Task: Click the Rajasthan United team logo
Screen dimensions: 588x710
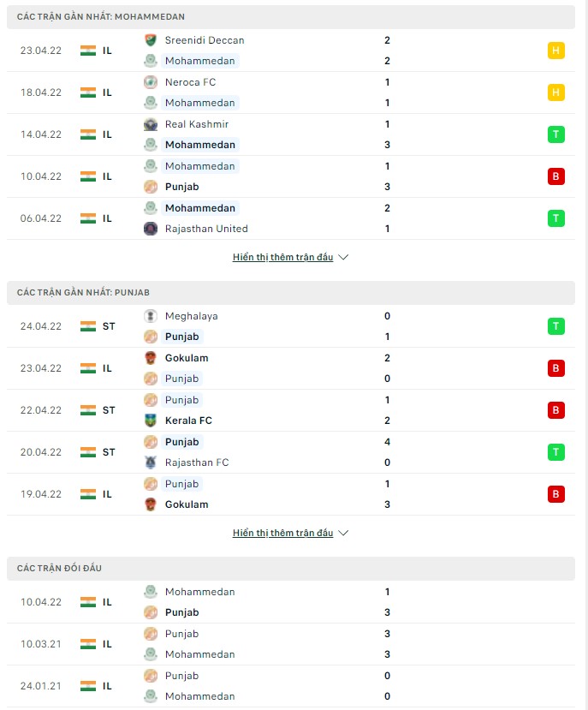Action: 151,229
